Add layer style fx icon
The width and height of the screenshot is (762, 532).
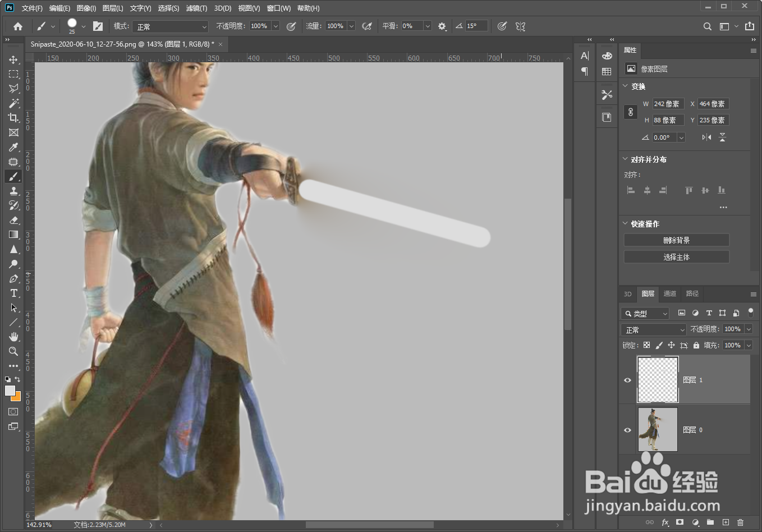[x=665, y=522]
